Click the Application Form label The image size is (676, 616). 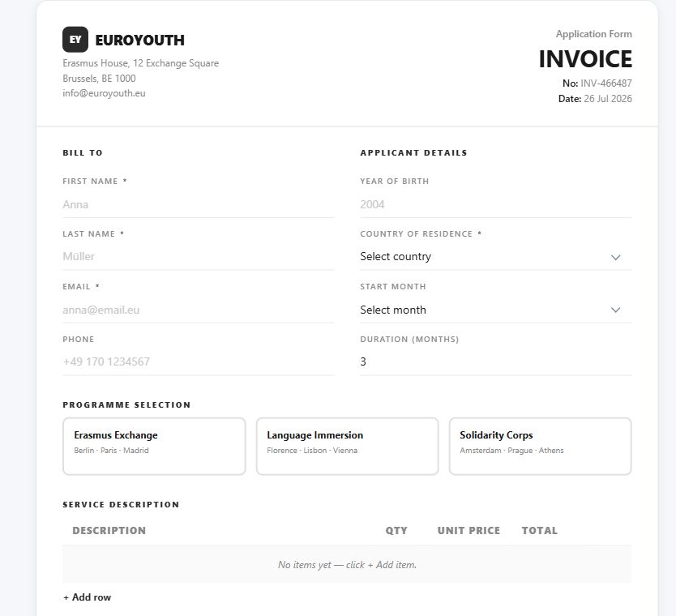593,34
